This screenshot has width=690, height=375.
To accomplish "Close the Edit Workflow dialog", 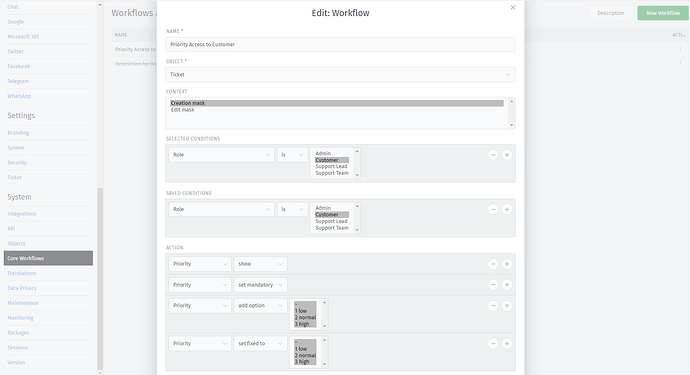I will coord(513,7).
